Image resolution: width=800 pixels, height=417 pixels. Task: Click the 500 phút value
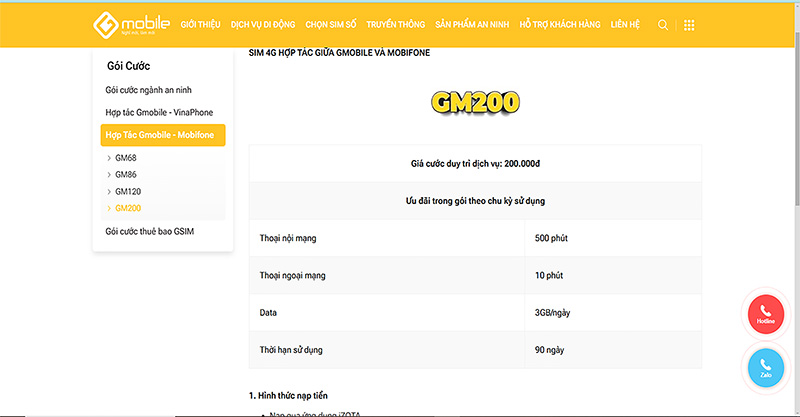(551, 238)
